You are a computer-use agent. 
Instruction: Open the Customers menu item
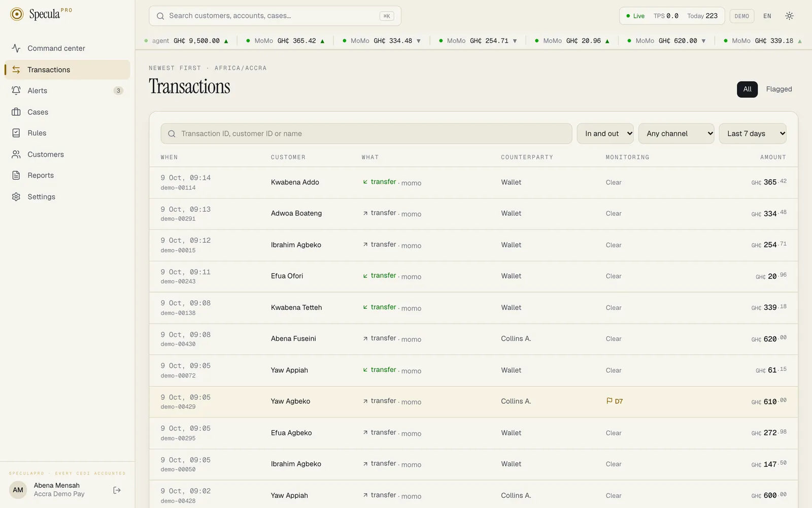[x=67, y=154]
